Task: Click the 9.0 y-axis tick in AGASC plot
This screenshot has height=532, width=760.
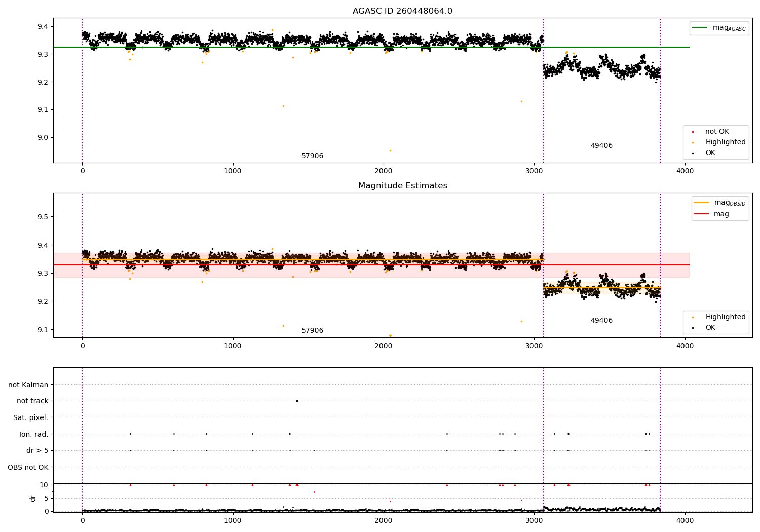Action: (43, 138)
